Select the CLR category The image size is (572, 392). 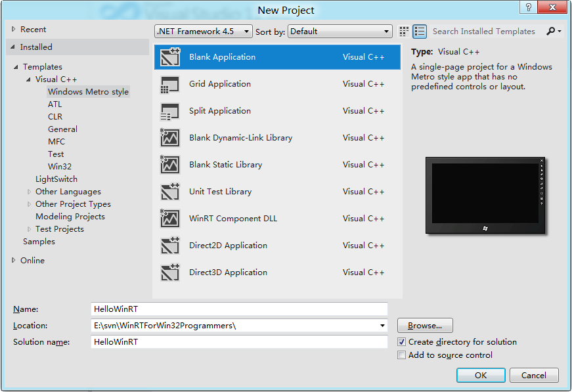[55, 117]
